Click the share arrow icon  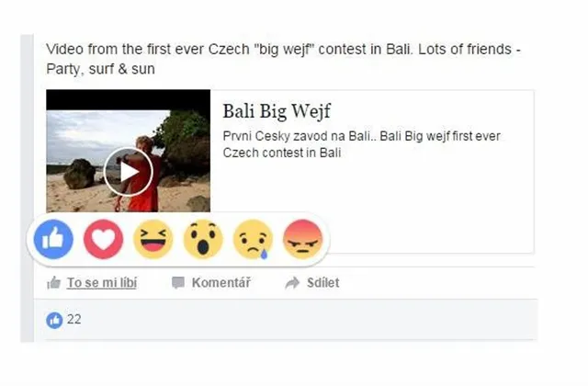click(x=292, y=283)
